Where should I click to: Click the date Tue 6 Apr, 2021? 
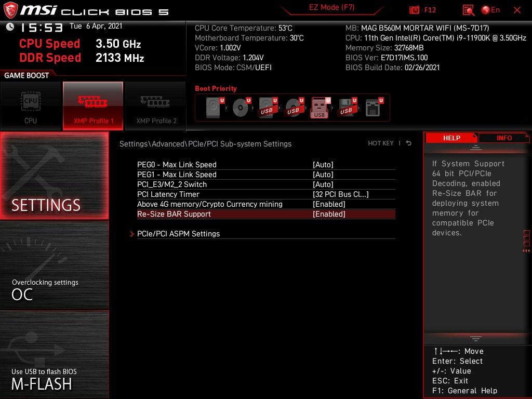click(96, 26)
